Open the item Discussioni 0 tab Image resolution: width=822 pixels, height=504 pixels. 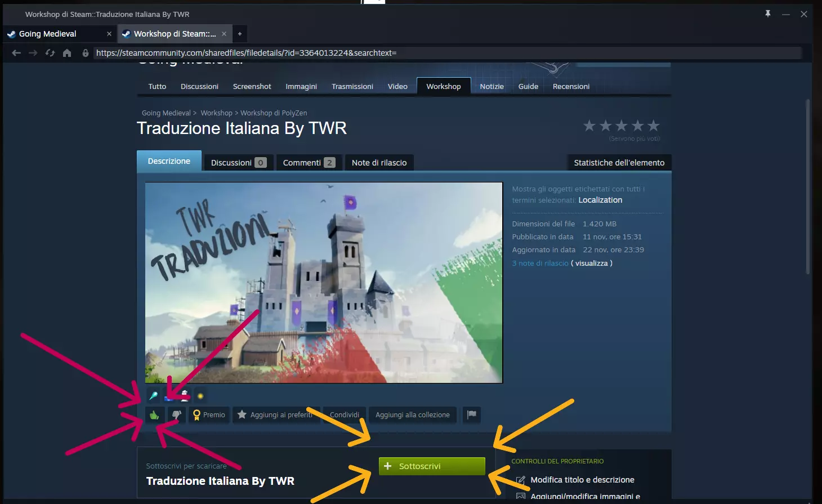pyautogui.click(x=239, y=163)
